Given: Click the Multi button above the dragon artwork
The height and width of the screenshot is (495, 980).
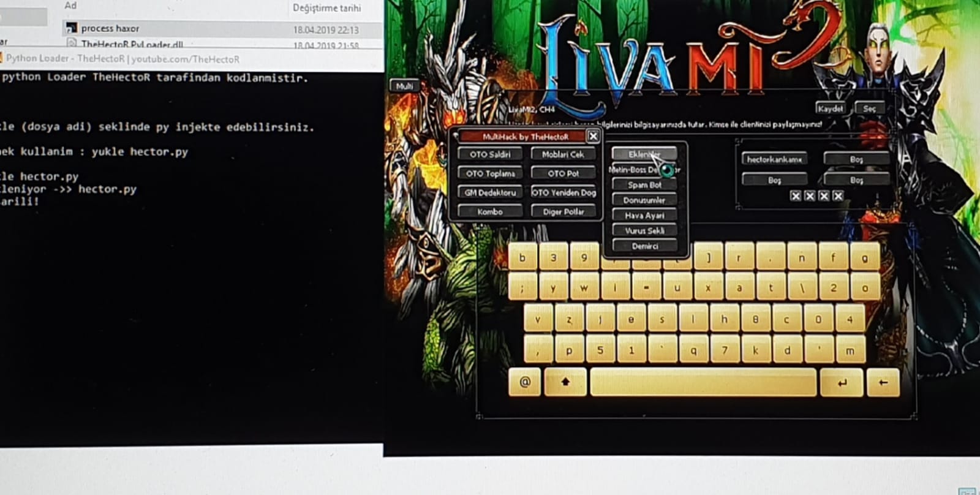Looking at the screenshot, I should coord(404,86).
